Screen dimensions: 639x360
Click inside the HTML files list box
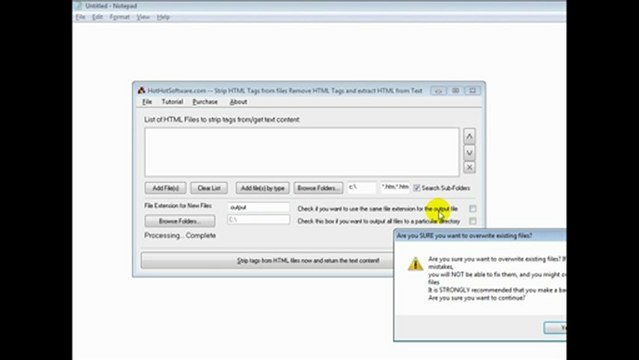302,152
